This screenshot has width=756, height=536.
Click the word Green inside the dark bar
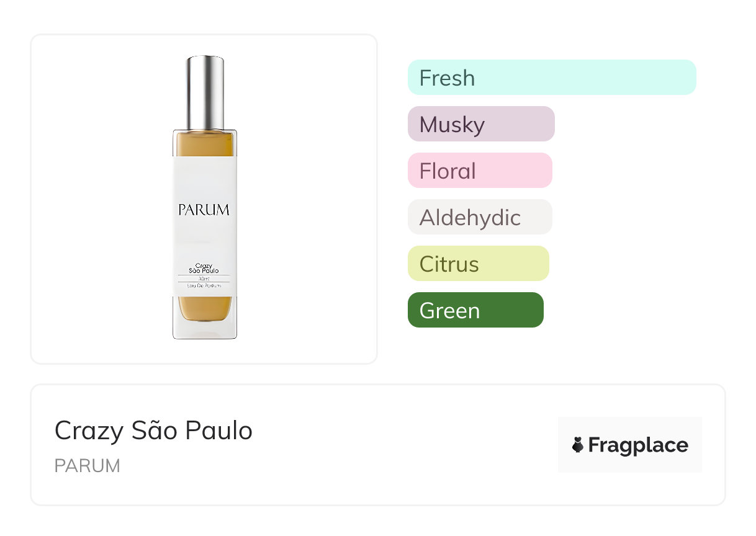coord(449,310)
